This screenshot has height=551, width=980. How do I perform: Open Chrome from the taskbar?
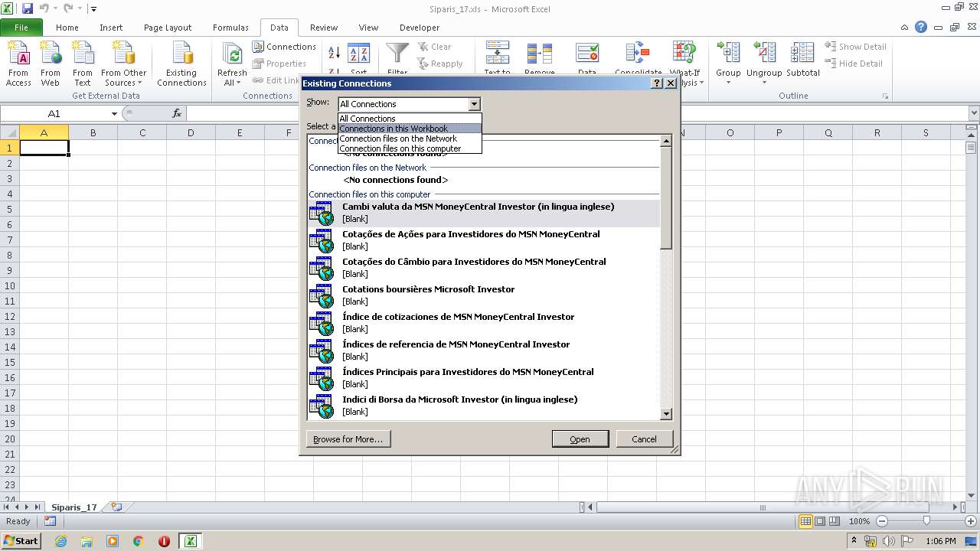tap(138, 541)
